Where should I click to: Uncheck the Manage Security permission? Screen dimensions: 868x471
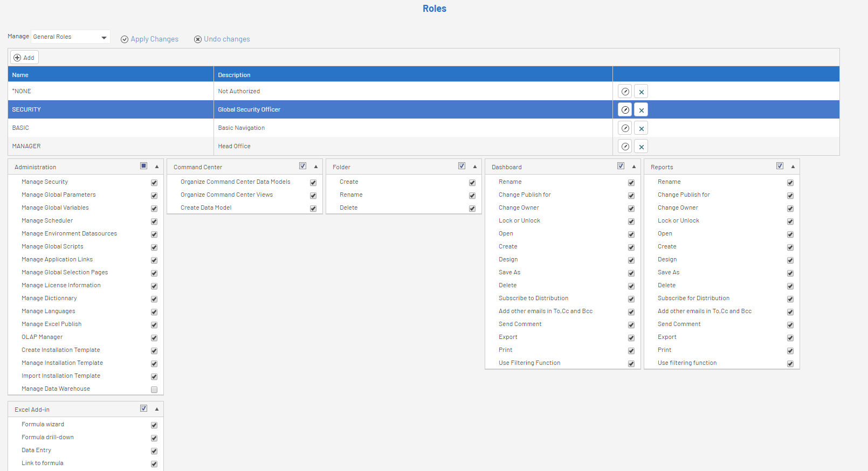pos(154,183)
